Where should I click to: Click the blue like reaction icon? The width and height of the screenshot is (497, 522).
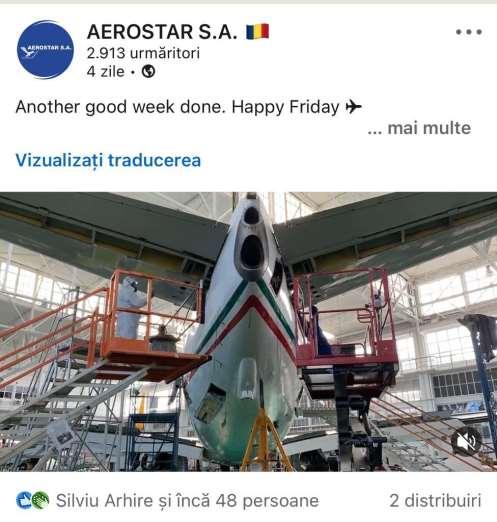pos(23,501)
